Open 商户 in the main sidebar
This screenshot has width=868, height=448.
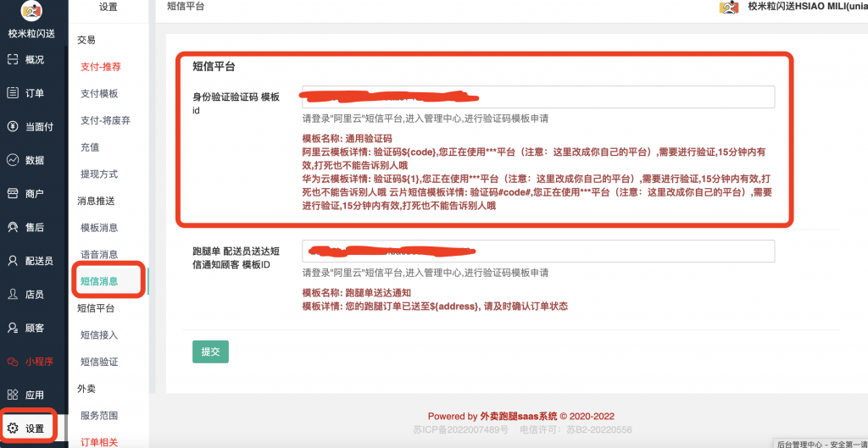[34, 194]
